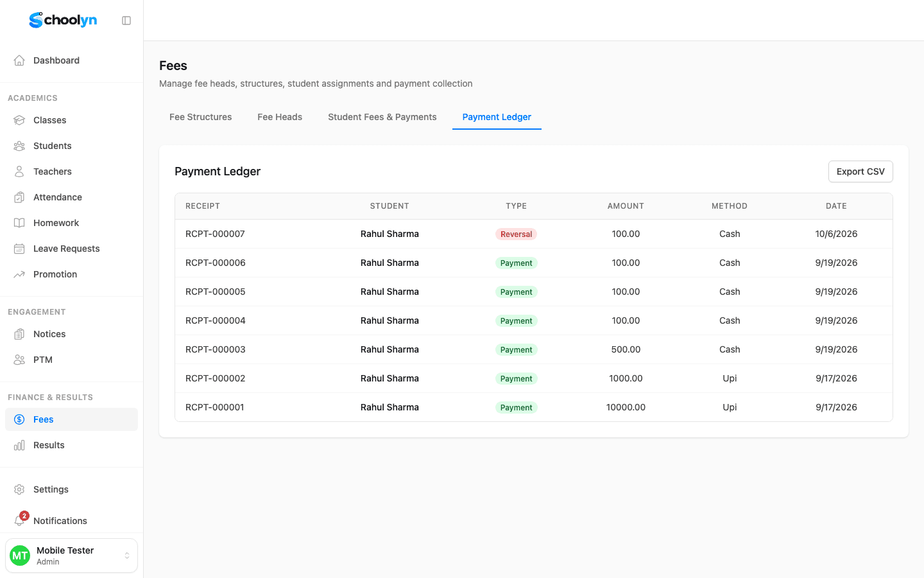Collapse the sidebar with the panel icon
Image resolution: width=924 pixels, height=578 pixels.
(x=126, y=21)
